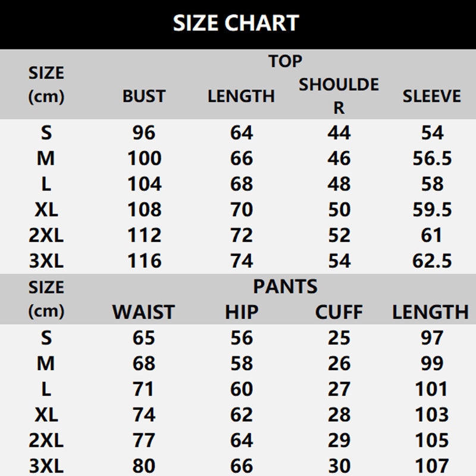Click the pants LENGTH column header
The width and height of the screenshot is (476, 476).
[x=430, y=312]
